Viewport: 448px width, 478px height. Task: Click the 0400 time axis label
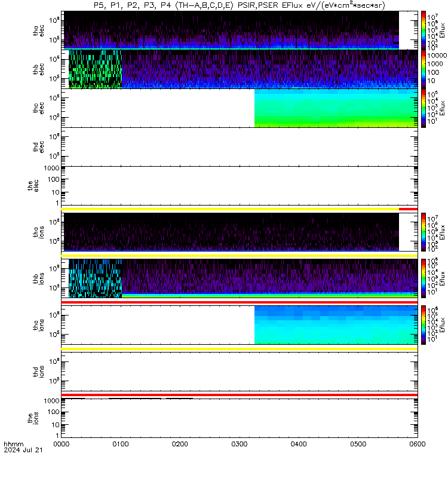pyautogui.click(x=299, y=444)
